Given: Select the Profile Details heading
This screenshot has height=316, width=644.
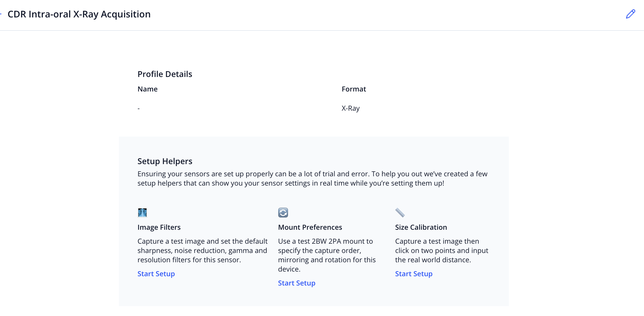Looking at the screenshot, I should [x=165, y=74].
